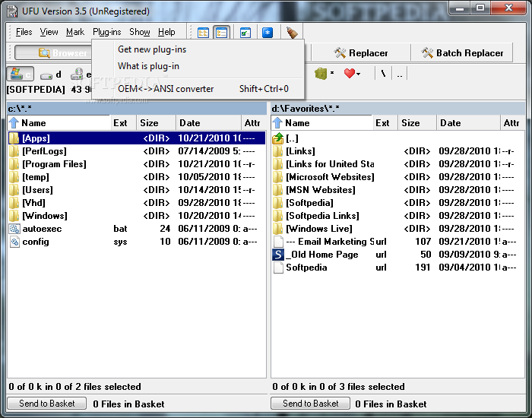Select the _Old Home Page S icon
Image resolution: width=532 pixels, height=418 pixels.
point(278,255)
